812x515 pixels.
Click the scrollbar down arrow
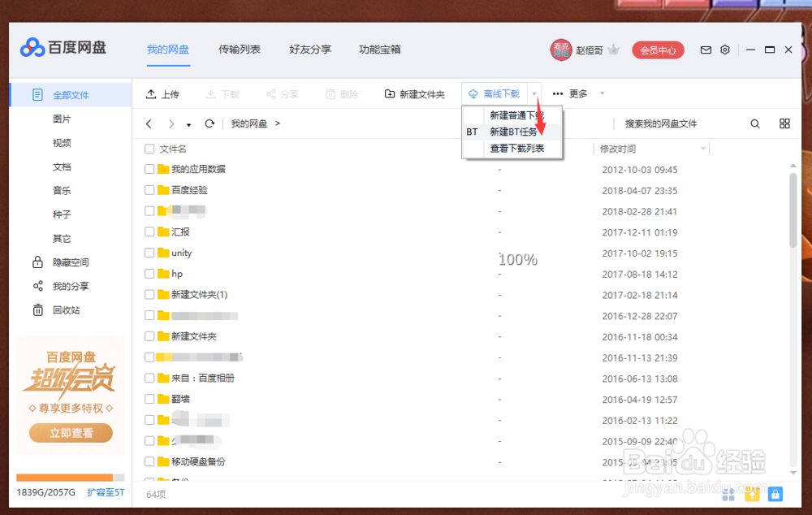(x=793, y=473)
